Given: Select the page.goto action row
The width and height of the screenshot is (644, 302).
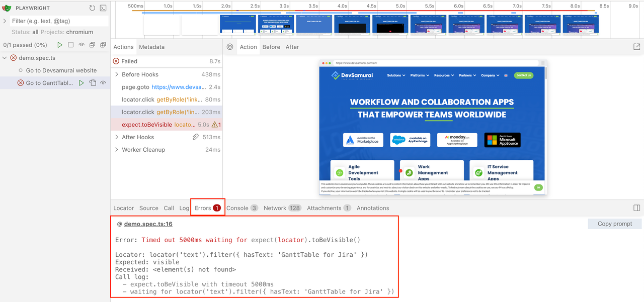Looking at the screenshot, I should click(x=167, y=87).
